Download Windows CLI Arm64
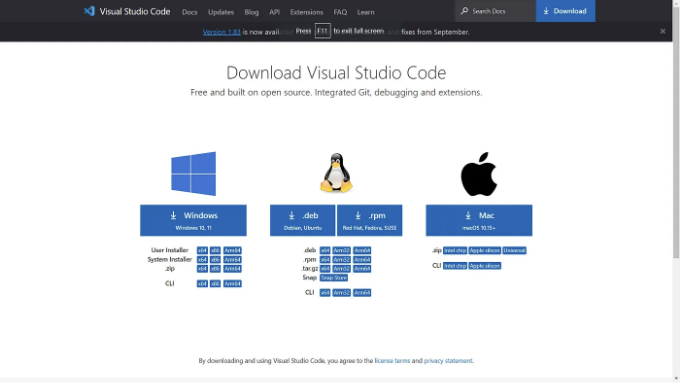The image size is (680, 383). coord(232,284)
